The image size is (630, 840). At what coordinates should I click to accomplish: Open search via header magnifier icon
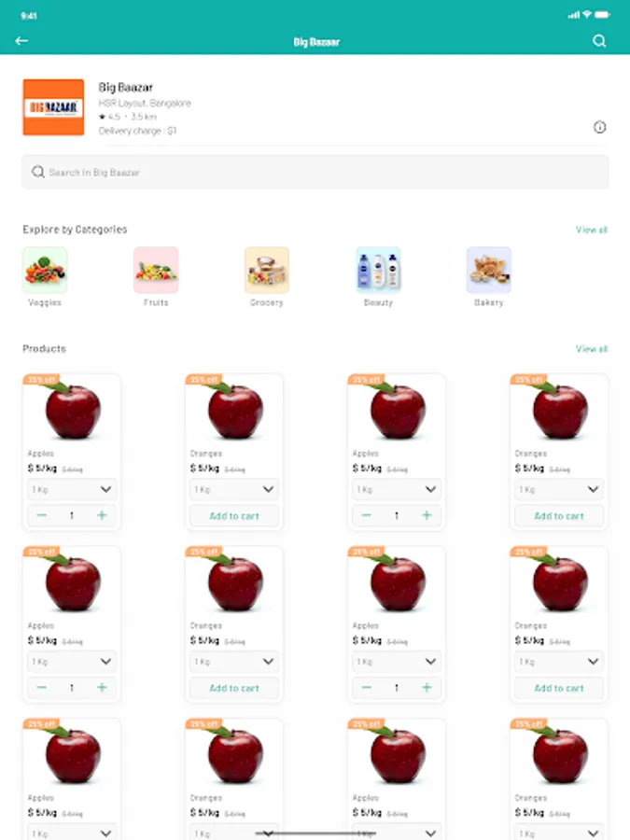coord(599,41)
